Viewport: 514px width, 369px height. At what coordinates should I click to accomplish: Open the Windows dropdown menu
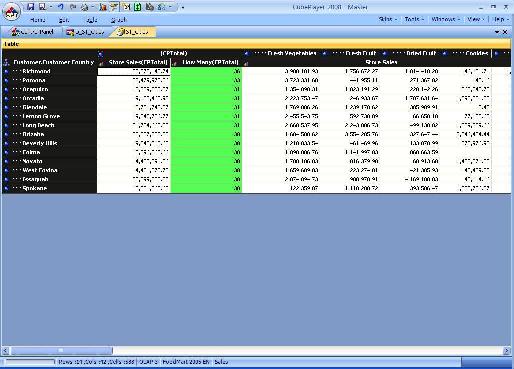click(x=446, y=19)
